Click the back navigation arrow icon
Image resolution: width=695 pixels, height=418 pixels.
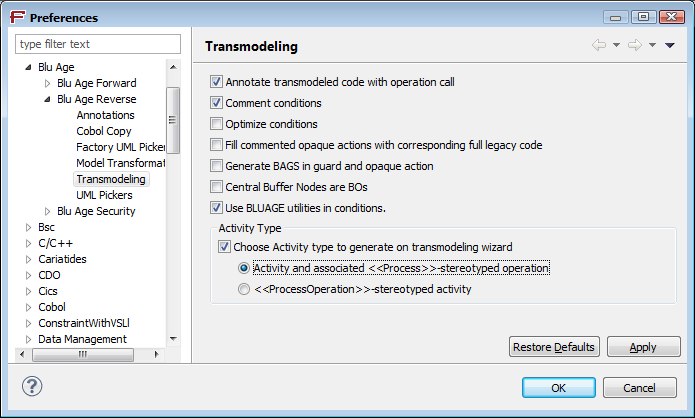(x=599, y=45)
